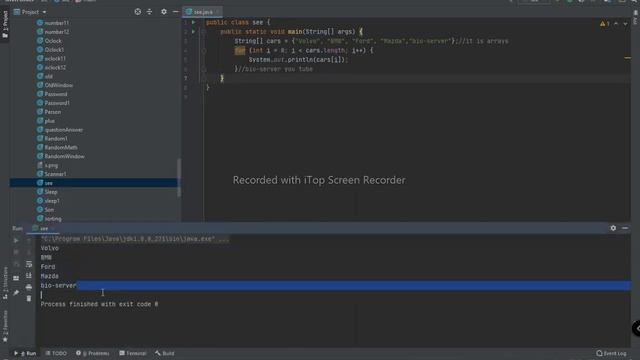640x360 pixels.
Task: Open the Event Log button
Action: click(611, 353)
